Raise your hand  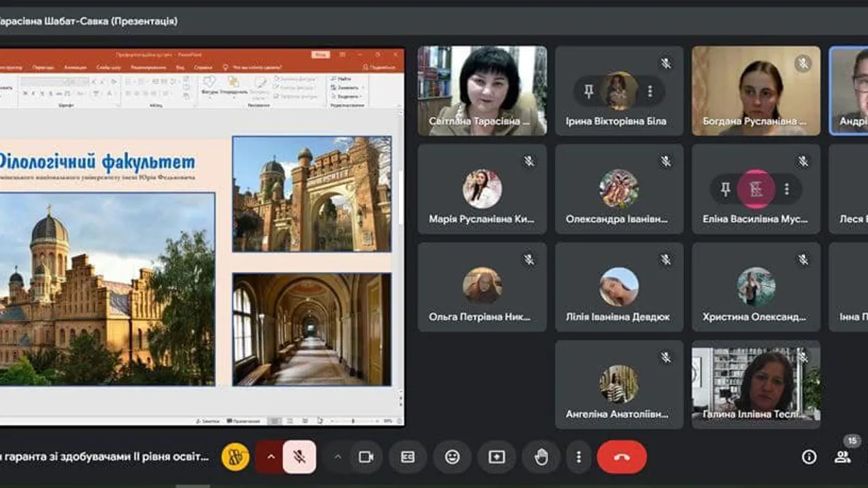pos(541,457)
